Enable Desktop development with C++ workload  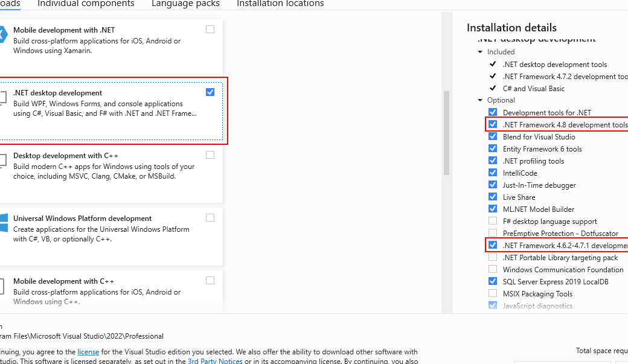(210, 155)
